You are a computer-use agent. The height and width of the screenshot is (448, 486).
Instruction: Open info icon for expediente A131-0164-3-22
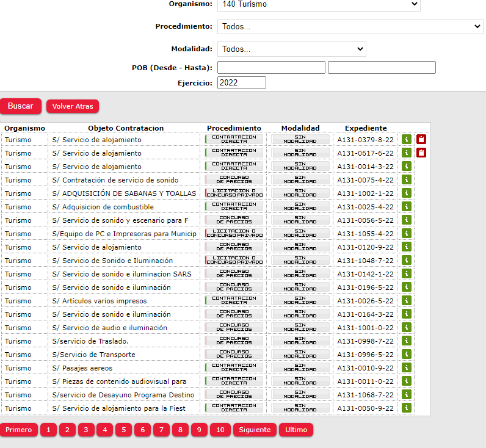407,314
